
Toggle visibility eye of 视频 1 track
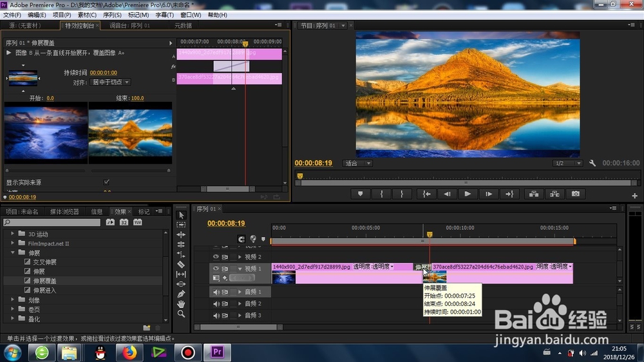(216, 269)
